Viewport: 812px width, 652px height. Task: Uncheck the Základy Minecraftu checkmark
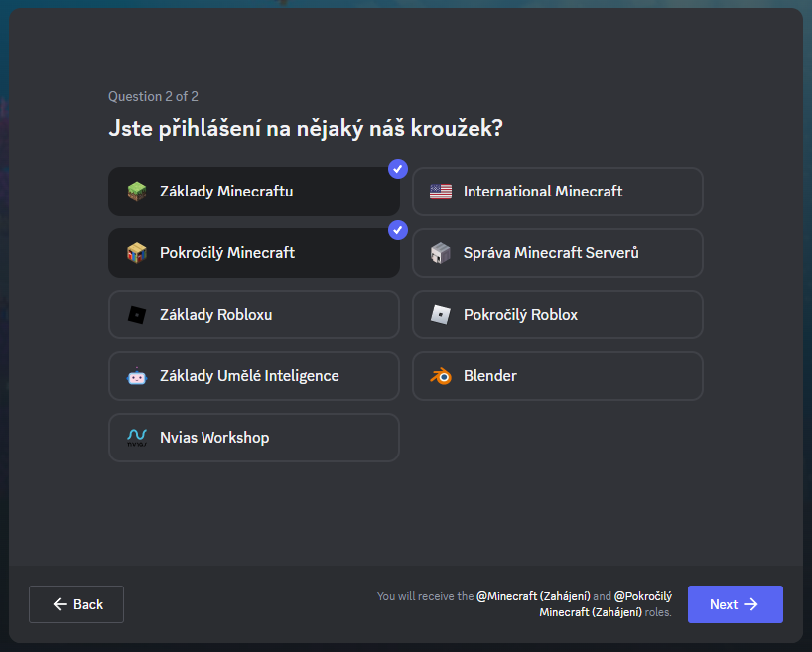[398, 169]
